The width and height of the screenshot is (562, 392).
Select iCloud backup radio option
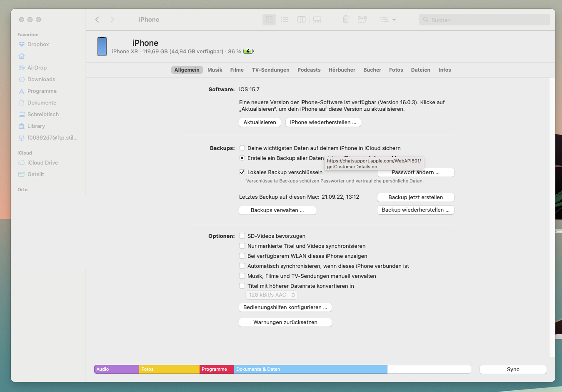click(242, 148)
